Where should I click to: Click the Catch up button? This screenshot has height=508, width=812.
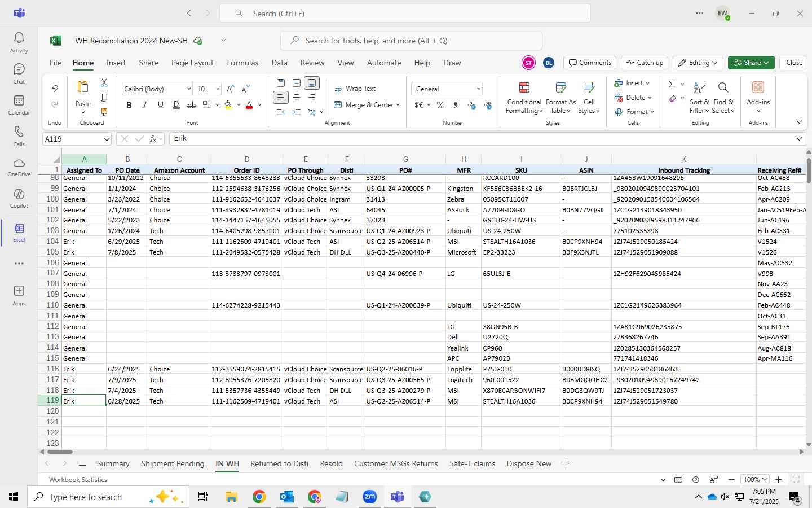pos(645,63)
